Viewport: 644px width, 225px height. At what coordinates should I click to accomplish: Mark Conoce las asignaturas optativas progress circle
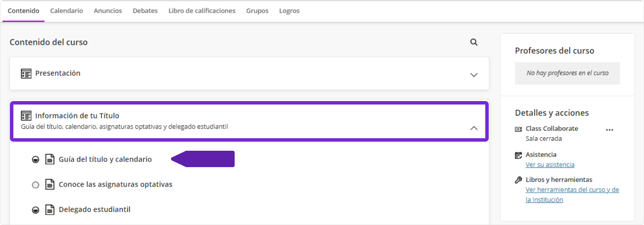point(36,185)
